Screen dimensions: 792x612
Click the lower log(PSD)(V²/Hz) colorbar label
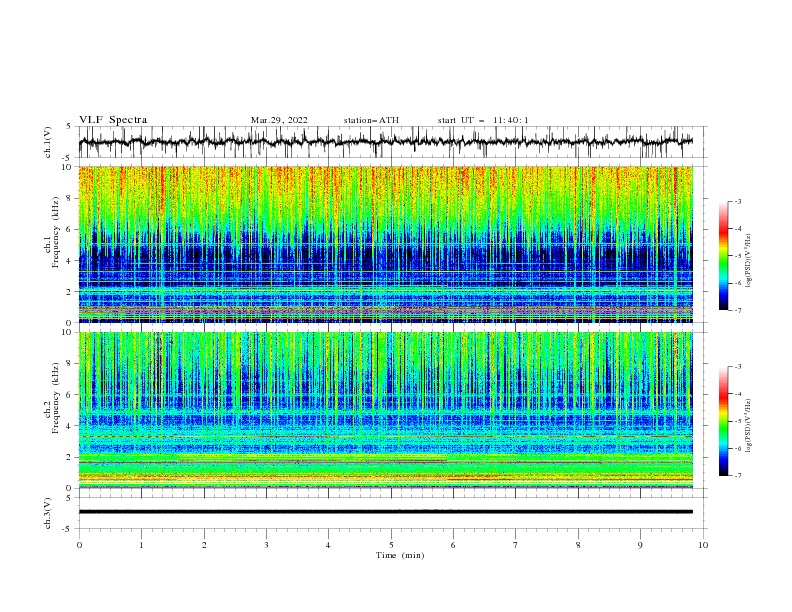tap(748, 425)
